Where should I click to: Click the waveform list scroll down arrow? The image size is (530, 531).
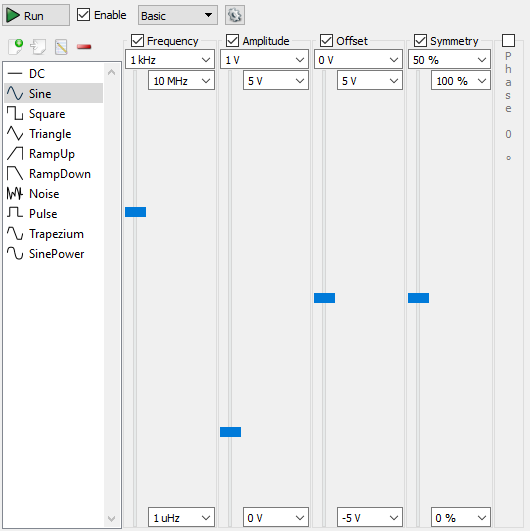point(111,518)
